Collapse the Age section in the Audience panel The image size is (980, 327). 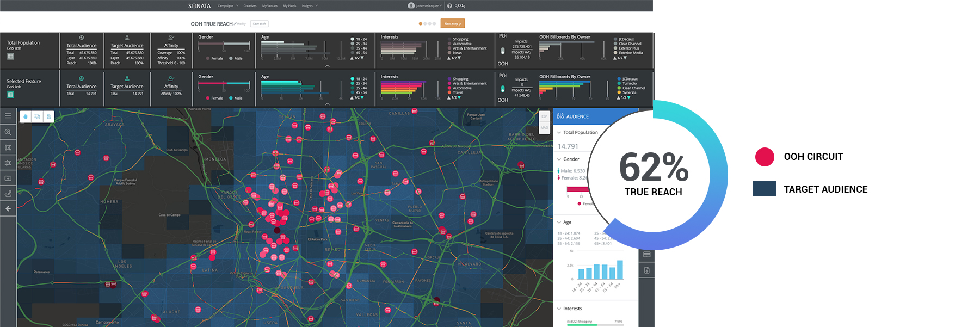tap(559, 222)
